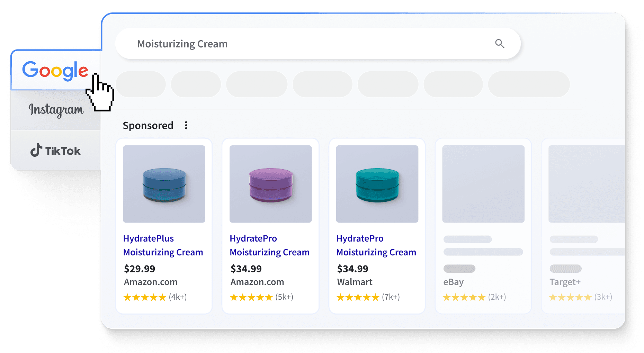Click the search magnifier icon

coord(499,44)
